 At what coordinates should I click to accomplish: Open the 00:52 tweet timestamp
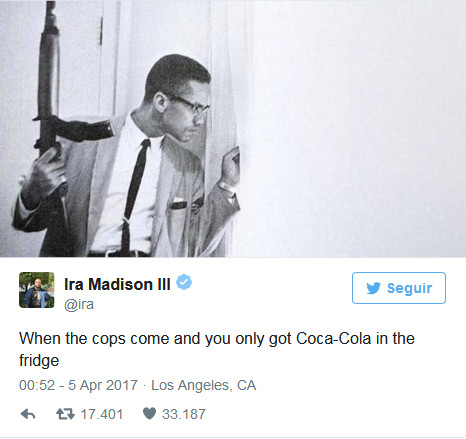[x=37, y=385]
